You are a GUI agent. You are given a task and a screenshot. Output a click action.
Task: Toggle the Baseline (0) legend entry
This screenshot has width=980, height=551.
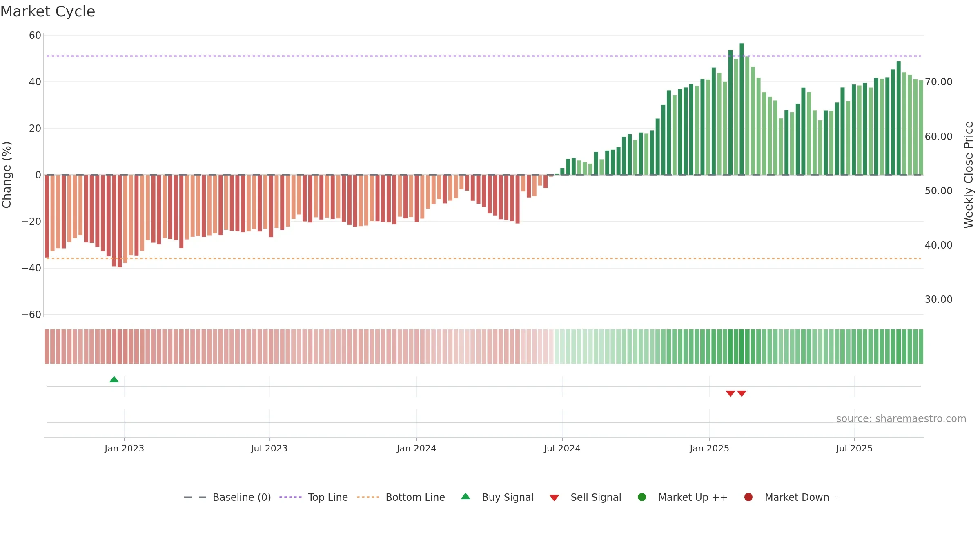pos(227,497)
